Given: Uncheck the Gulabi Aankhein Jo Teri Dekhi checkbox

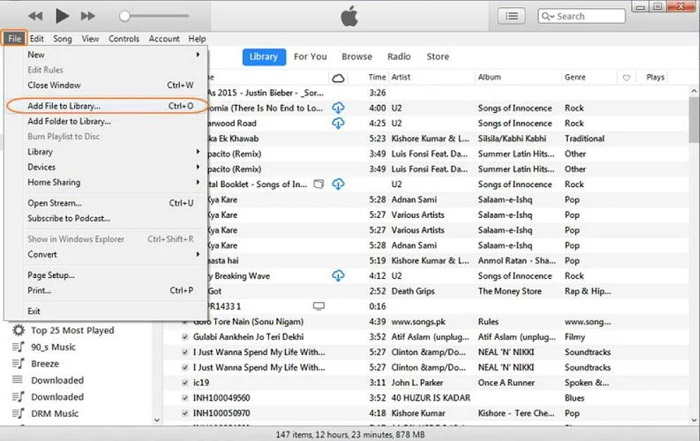Looking at the screenshot, I should coord(185,337).
